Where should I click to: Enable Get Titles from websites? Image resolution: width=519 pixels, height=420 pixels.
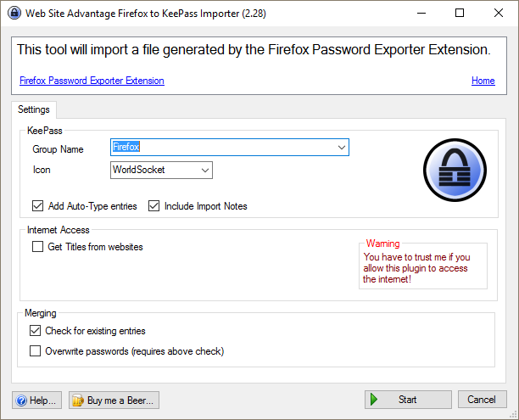[x=37, y=247]
